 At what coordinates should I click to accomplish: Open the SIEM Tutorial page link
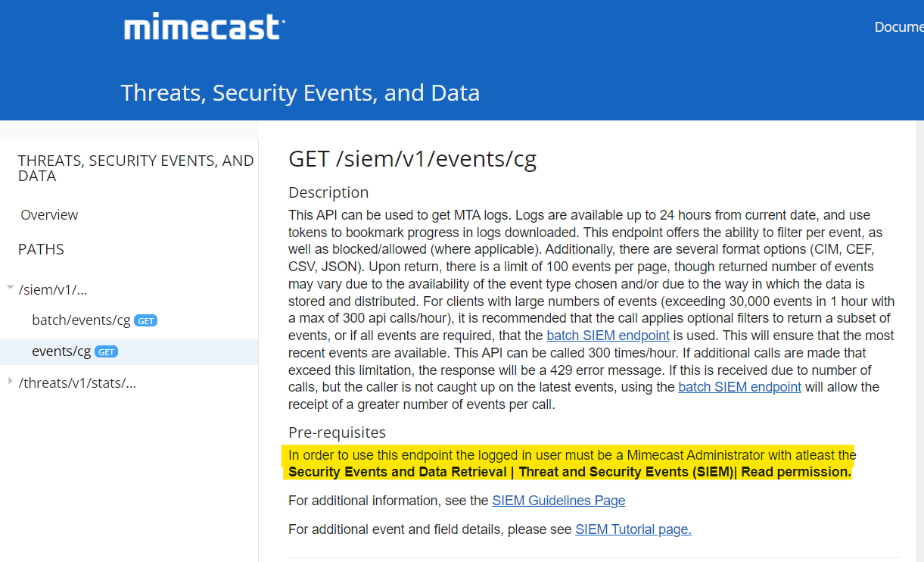(633, 529)
